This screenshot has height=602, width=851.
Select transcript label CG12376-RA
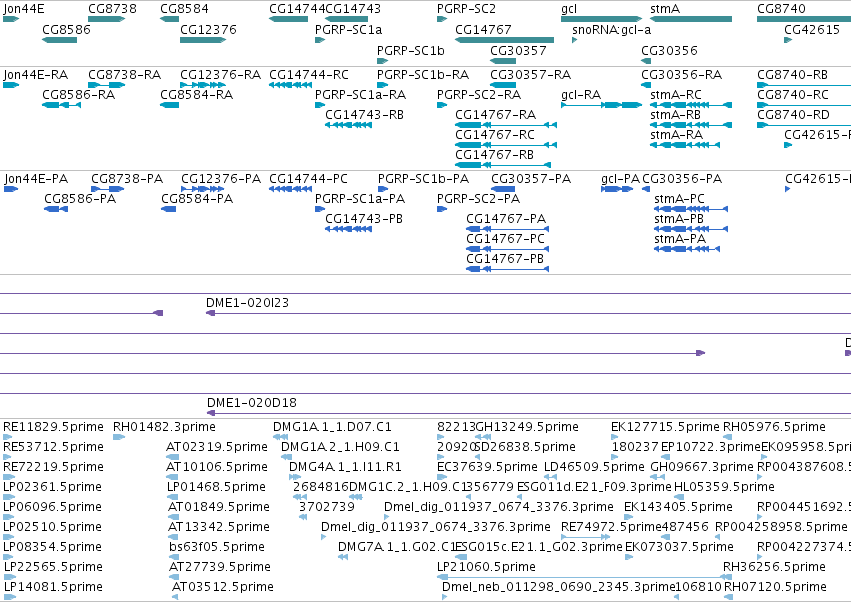[x=220, y=74]
